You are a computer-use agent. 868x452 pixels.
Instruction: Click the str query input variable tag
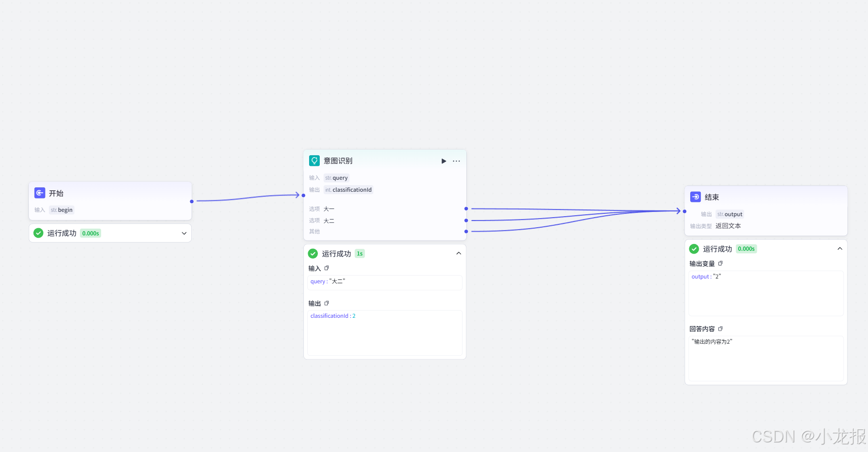tap(336, 178)
